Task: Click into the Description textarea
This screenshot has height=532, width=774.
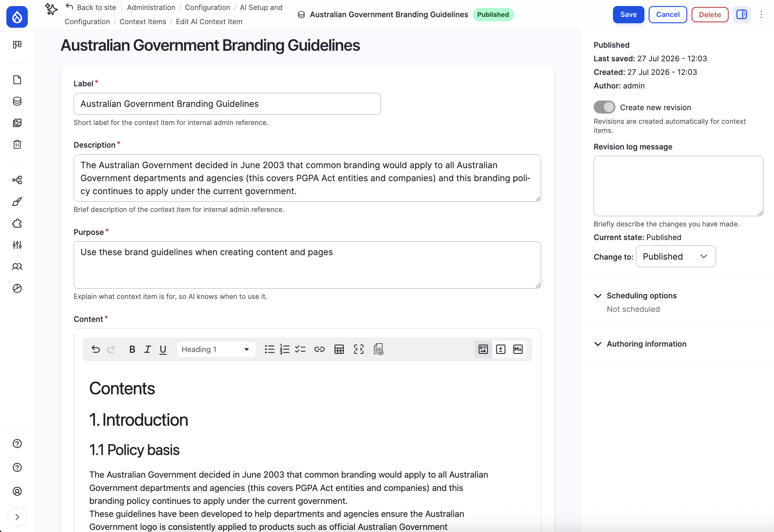Action: 307,178
